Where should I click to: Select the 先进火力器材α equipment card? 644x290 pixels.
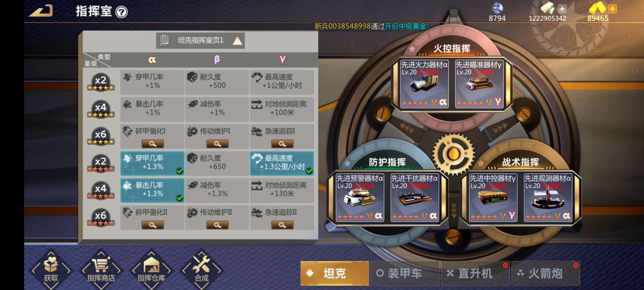coord(424,84)
